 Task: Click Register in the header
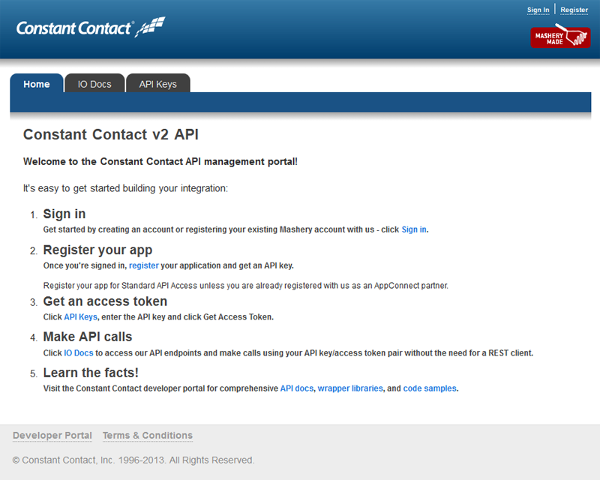(574, 10)
